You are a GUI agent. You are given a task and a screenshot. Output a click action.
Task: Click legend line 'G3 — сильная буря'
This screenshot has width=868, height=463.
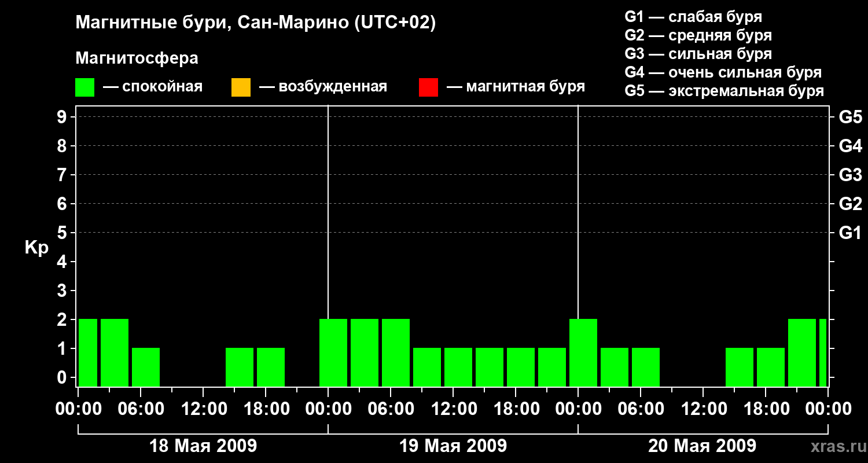pos(698,54)
